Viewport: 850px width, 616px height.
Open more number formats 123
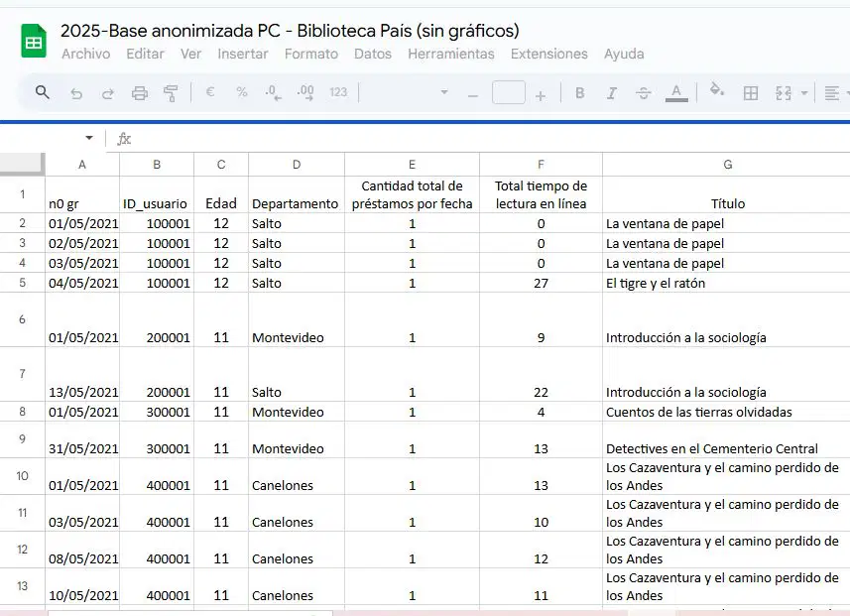pos(338,92)
